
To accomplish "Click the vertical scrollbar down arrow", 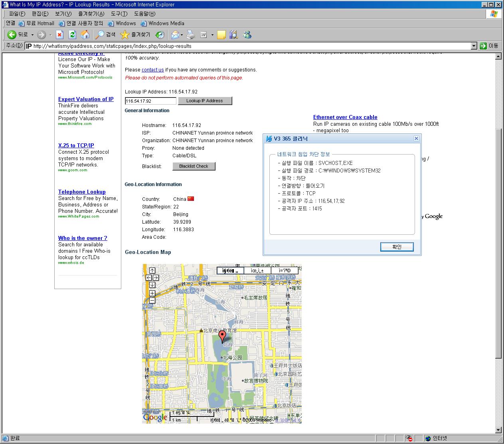I will (x=498, y=430).
